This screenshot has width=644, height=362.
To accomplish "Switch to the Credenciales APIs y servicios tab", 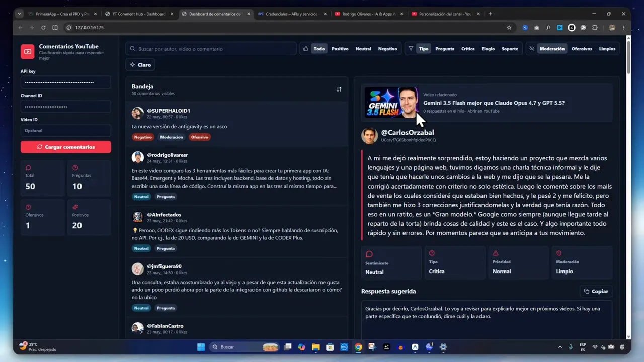I will point(292,14).
